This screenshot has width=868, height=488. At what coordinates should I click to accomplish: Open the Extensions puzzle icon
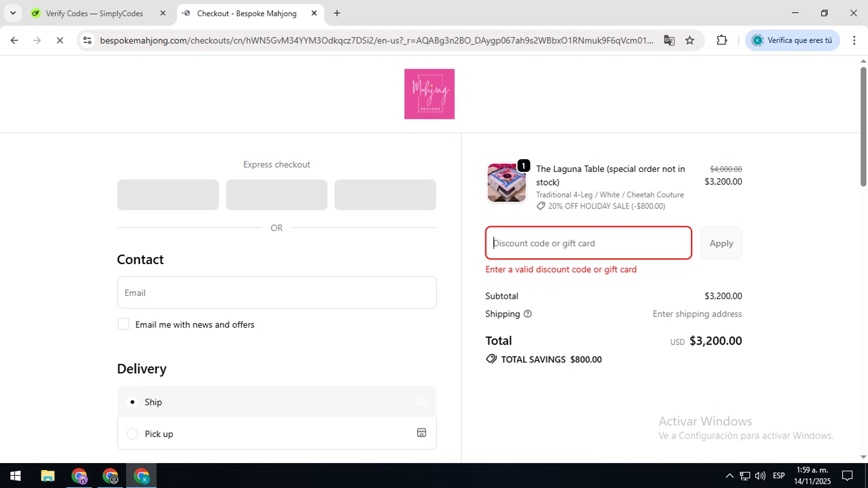tap(722, 41)
